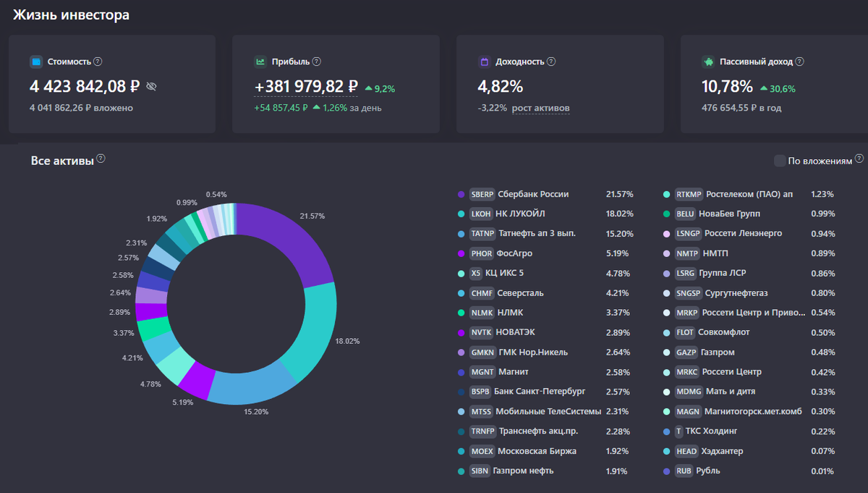This screenshot has height=493, width=868.
Task: Click the Жизнь инвестора page title
Action: (72, 14)
